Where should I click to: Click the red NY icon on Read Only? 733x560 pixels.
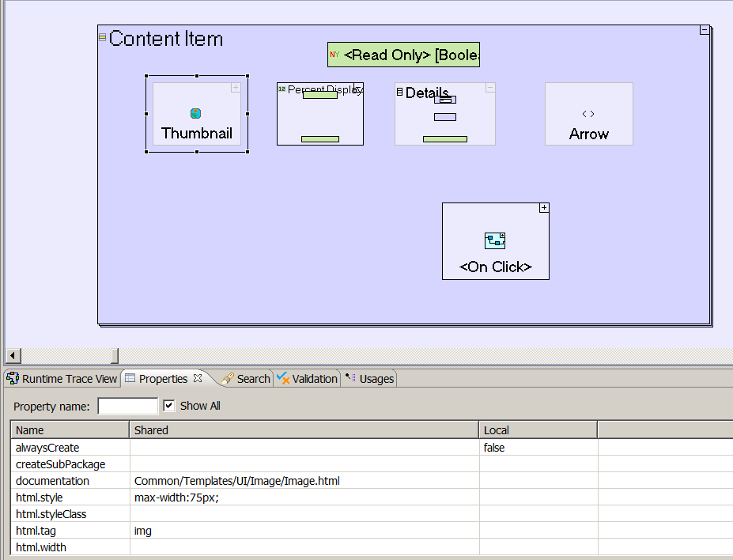pos(334,55)
